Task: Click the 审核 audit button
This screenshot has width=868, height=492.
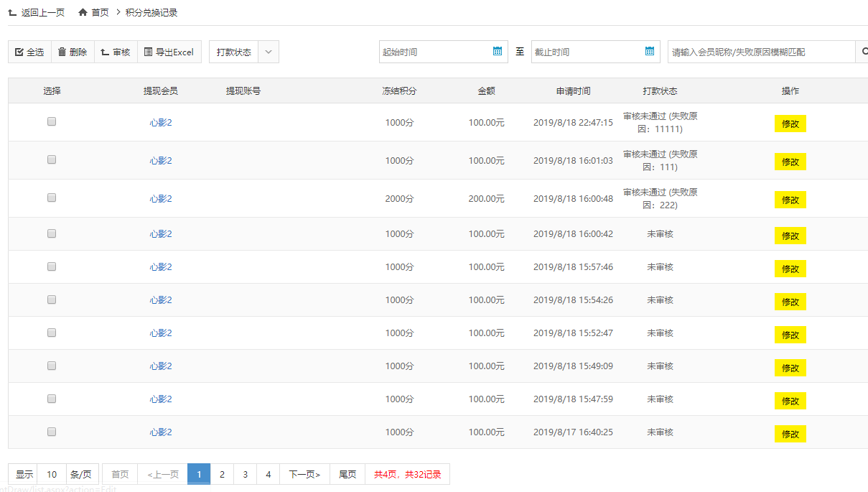Action: tap(116, 52)
